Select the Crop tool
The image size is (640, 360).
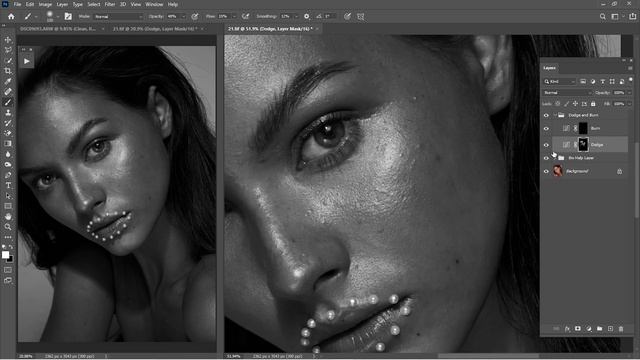point(8,71)
